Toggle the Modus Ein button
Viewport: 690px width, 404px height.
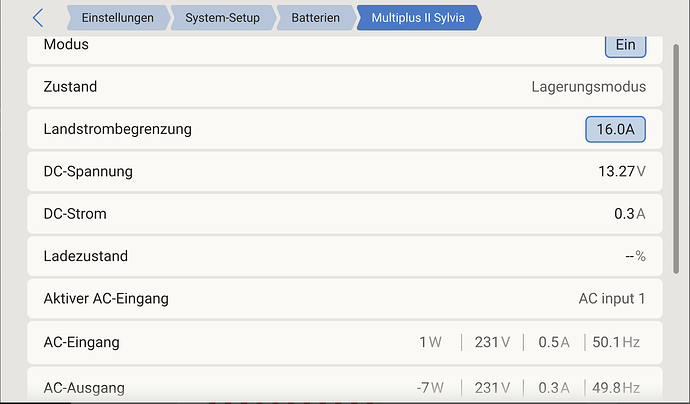[625, 46]
